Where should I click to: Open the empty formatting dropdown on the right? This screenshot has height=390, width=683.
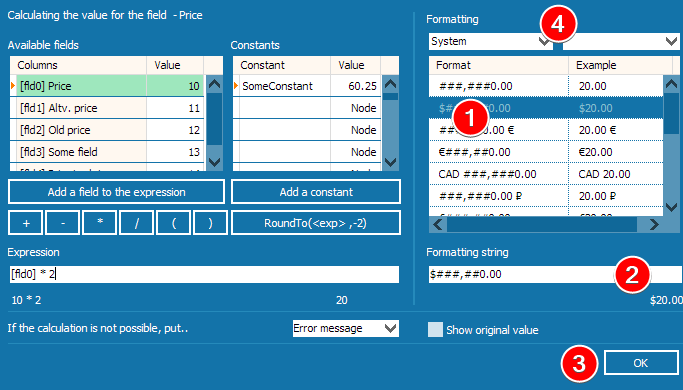tap(621, 41)
